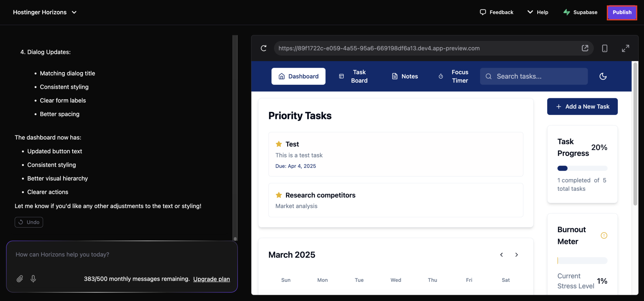The height and width of the screenshot is (301, 644).
Task: Star the Test task
Action: 279,144
